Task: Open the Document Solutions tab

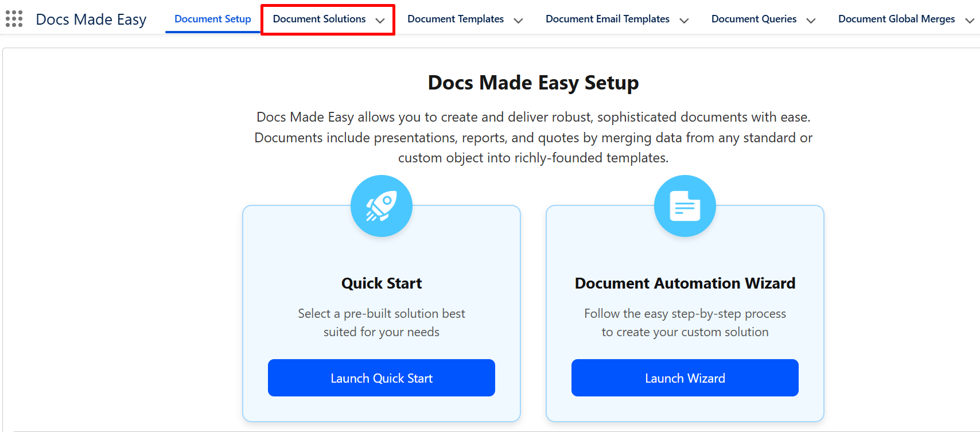Action: 319,19
